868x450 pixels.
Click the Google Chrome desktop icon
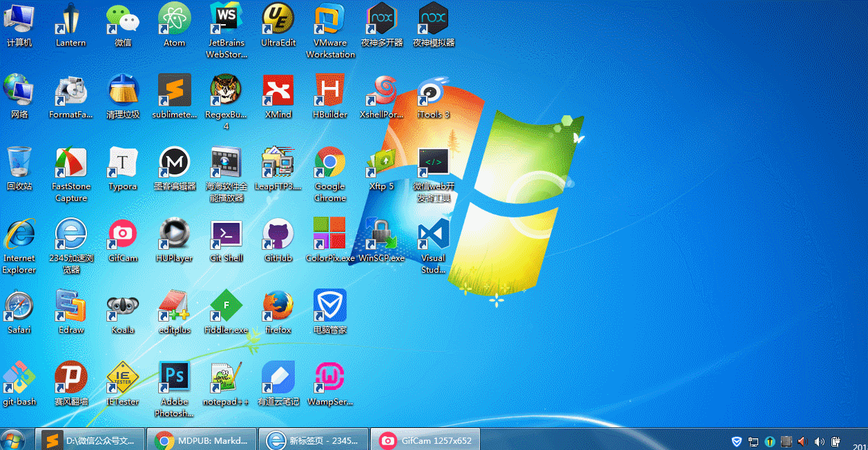330,174
